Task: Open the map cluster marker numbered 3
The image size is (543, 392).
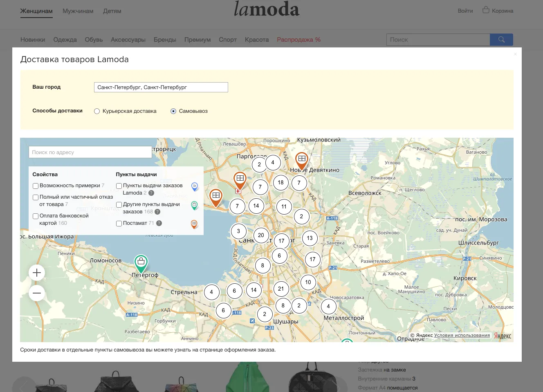Action: [238, 231]
